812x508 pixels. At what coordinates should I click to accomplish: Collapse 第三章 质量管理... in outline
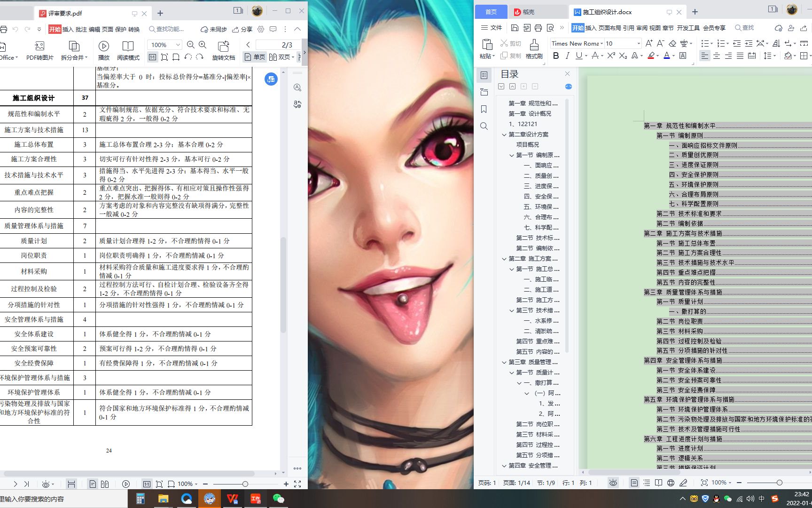tap(504, 362)
